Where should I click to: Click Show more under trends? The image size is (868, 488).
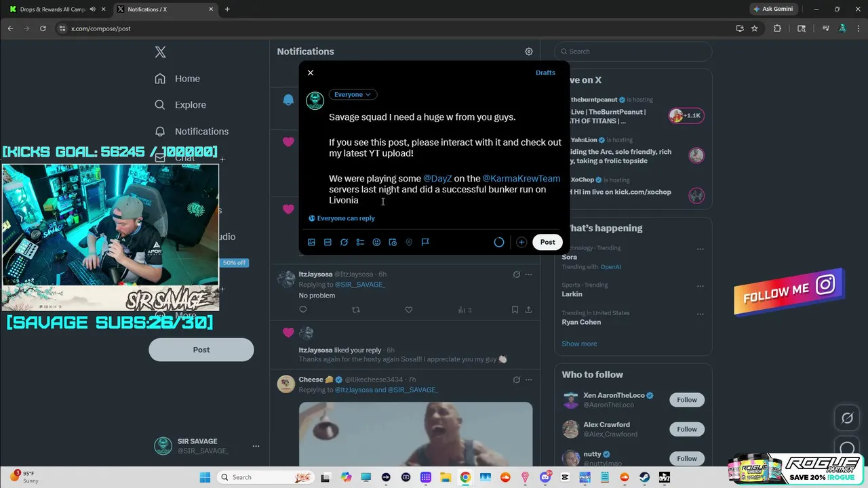coord(579,344)
